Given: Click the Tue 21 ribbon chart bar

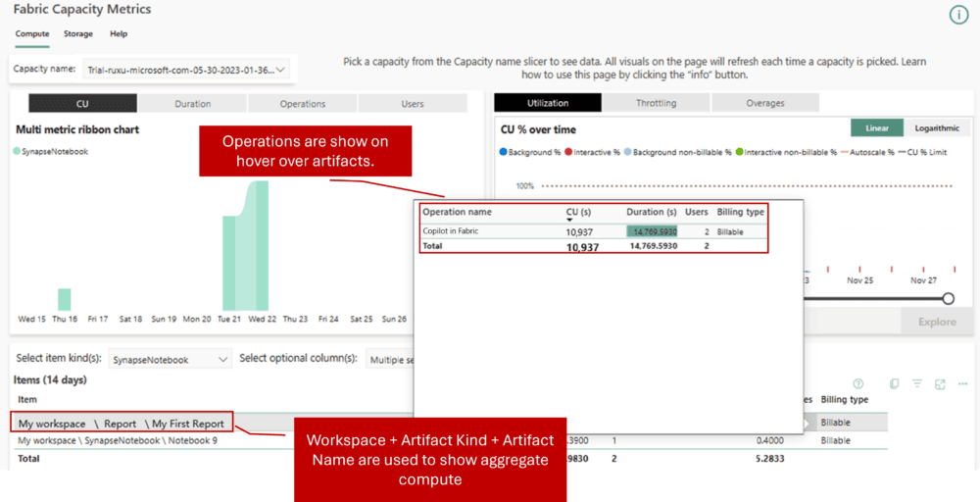Looking at the screenshot, I should [x=229, y=263].
